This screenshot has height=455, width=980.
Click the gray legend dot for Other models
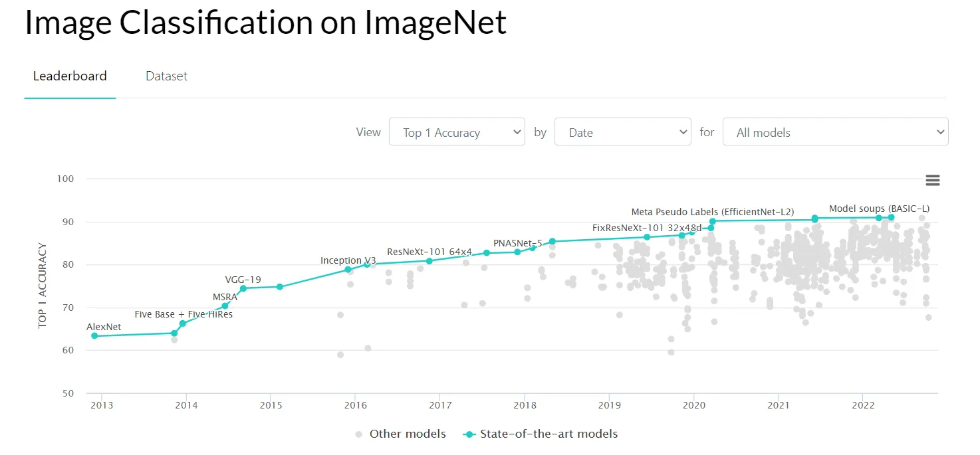coord(358,434)
